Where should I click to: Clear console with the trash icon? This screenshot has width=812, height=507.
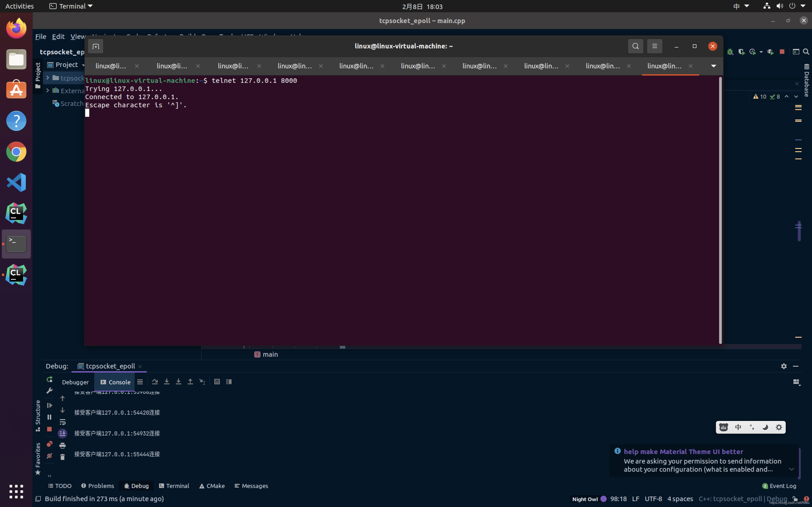tap(62, 457)
